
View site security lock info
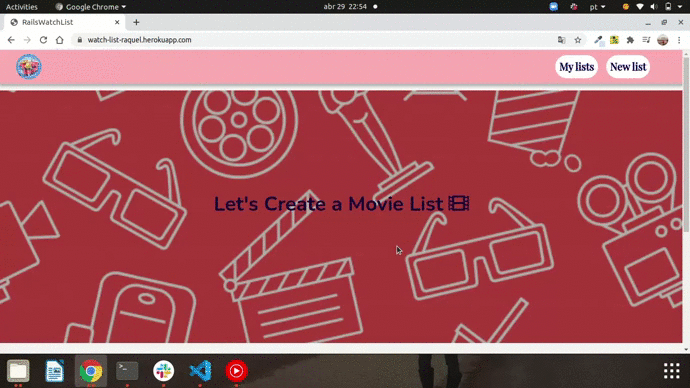pyautogui.click(x=80, y=40)
